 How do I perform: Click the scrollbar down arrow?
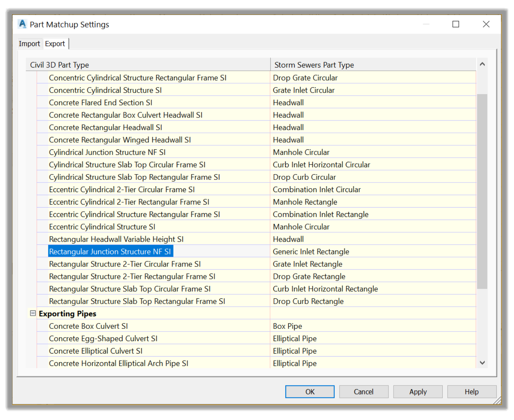482,363
